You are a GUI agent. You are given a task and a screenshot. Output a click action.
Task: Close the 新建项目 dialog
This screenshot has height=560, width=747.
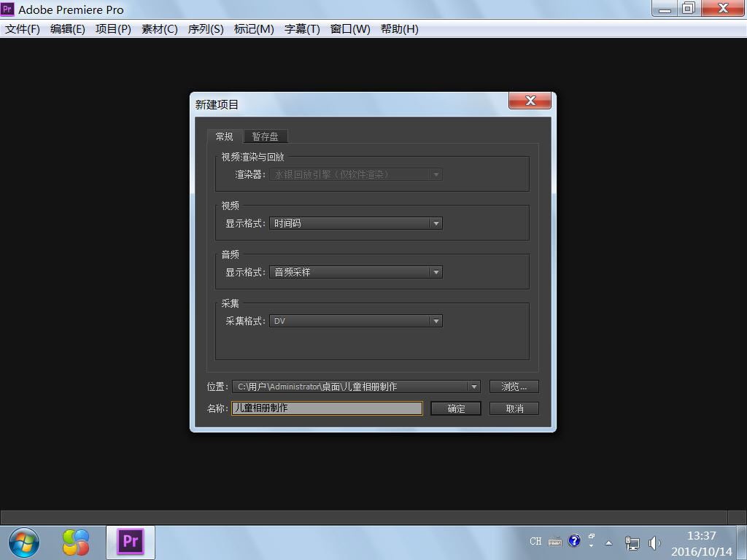(530, 101)
